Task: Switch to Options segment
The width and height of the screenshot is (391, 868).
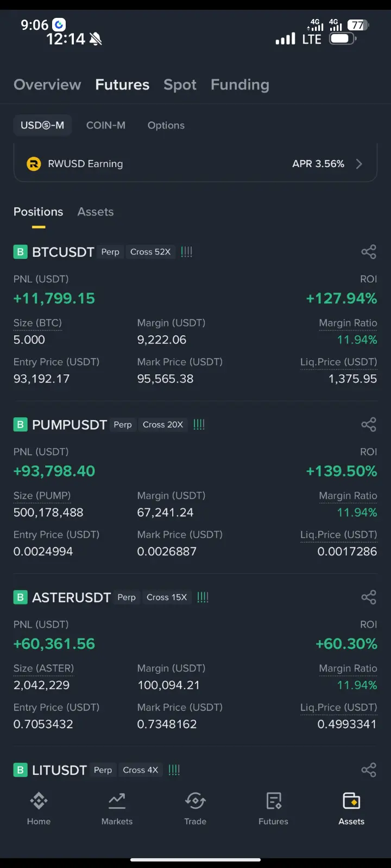Action: pos(166,125)
